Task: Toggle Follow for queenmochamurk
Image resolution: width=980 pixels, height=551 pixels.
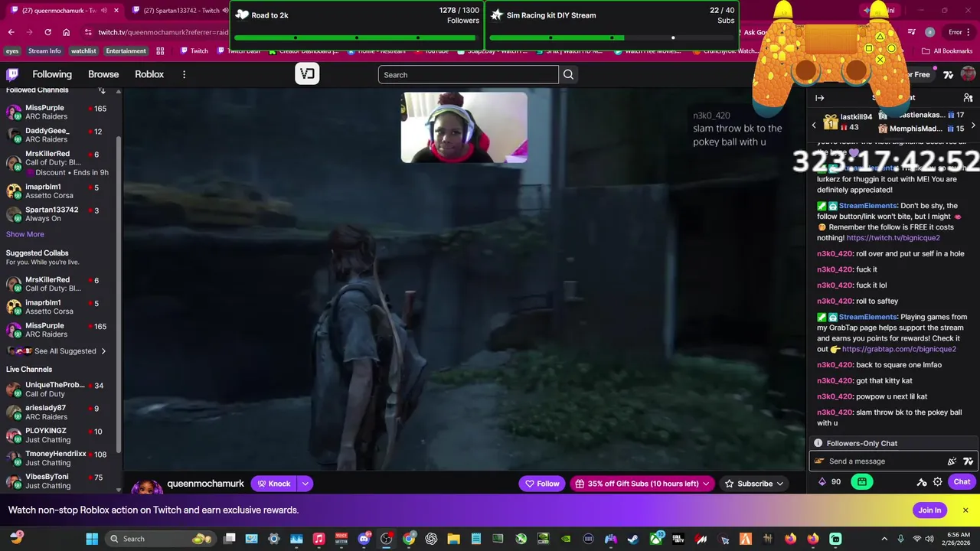Action: click(x=542, y=484)
